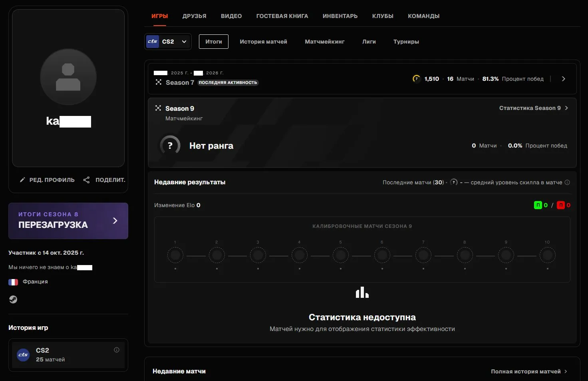This screenshot has height=381, width=588.
Task: Open ИТОГИ СЕЗОНА 8 ПЕРЕЗАГРУЗКА banner arrow
Action: tap(115, 221)
